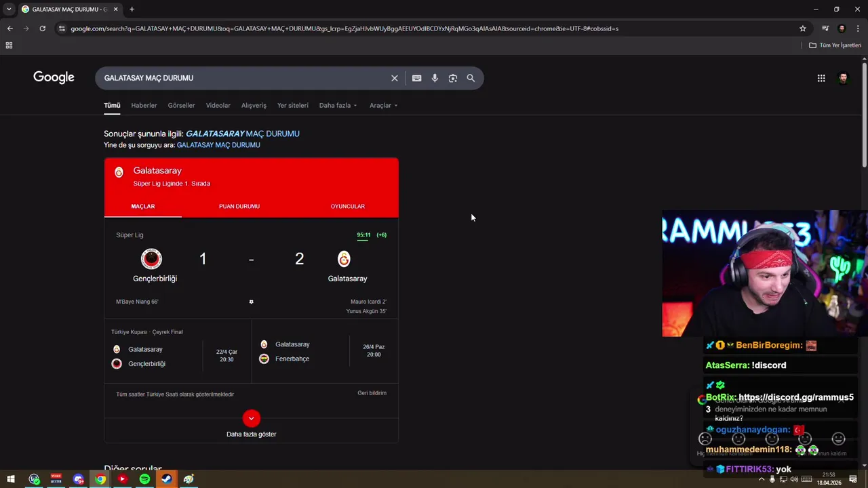
Task: Open the on-screen keyboard input tool
Action: [x=416, y=78]
